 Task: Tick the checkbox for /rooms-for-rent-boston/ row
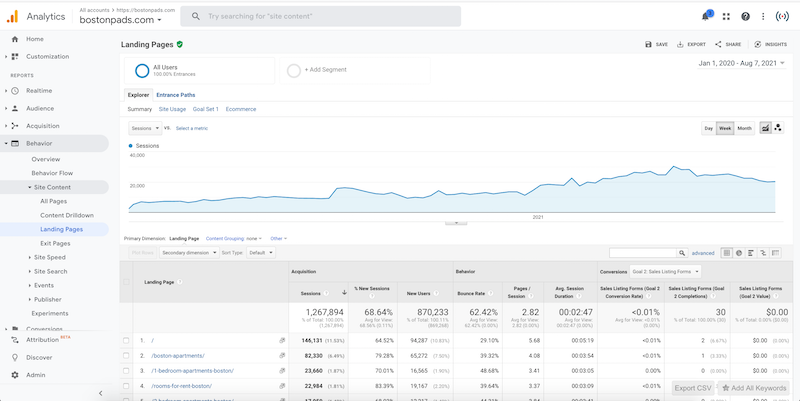[x=126, y=386]
